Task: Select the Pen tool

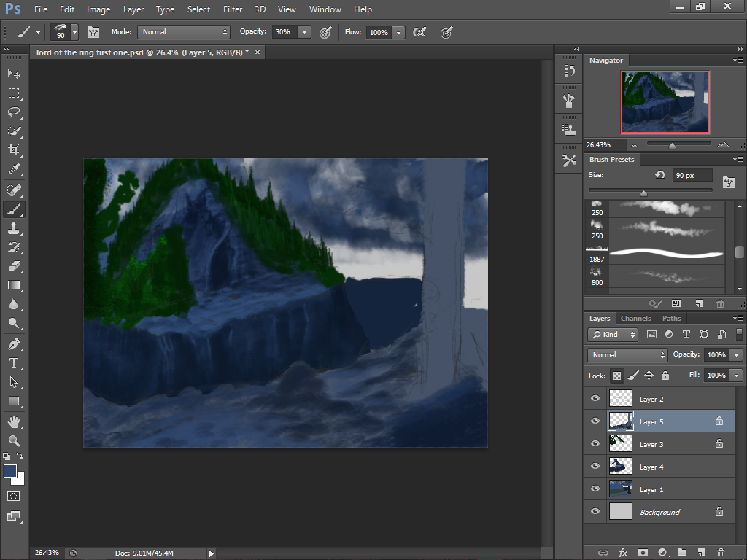Action: pos(14,344)
